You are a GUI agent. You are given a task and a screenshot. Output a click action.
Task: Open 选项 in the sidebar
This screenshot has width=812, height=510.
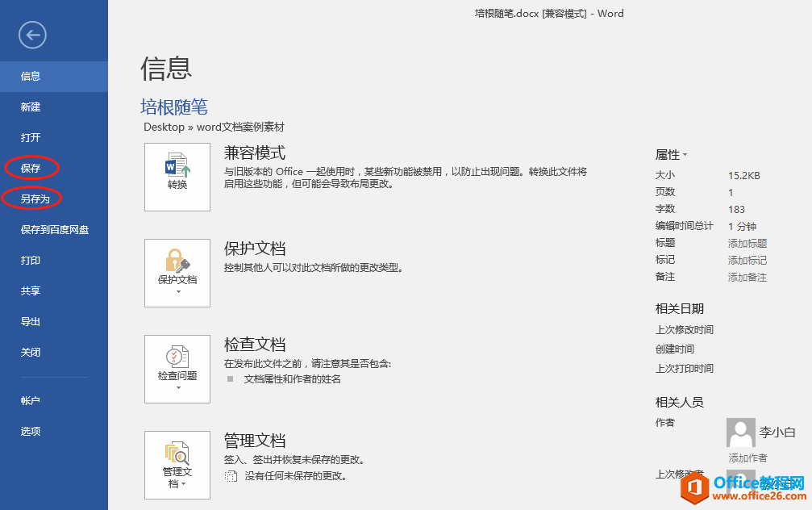pos(31,431)
